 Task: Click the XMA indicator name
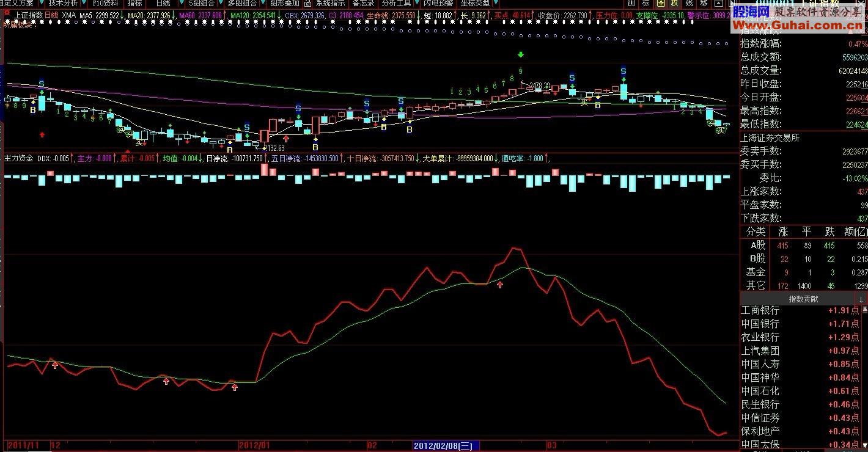(69, 15)
